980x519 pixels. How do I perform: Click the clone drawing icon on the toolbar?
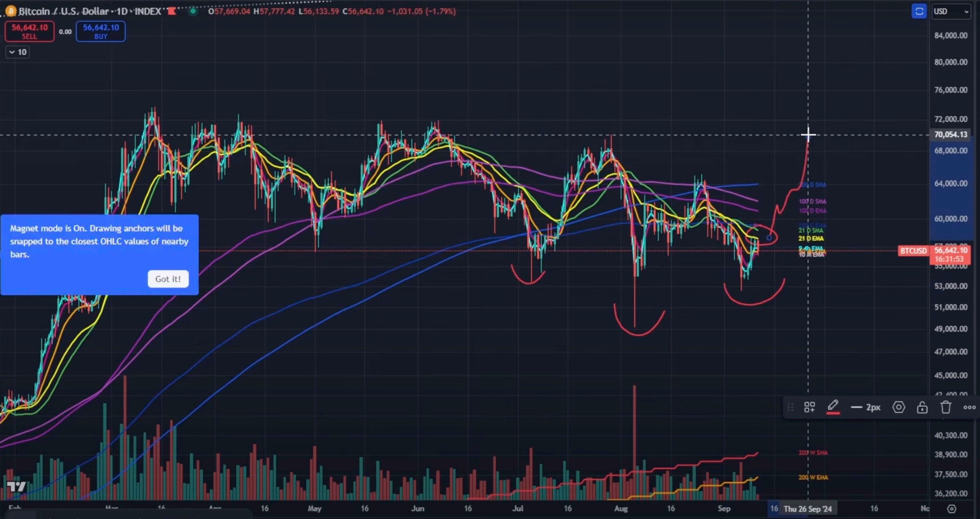[x=809, y=407]
